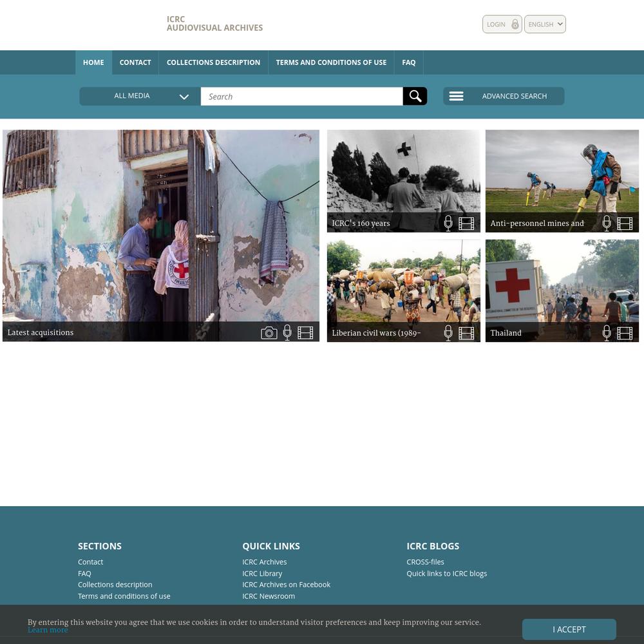Click the Login button
This screenshot has width=644, height=644.
coord(502,24)
